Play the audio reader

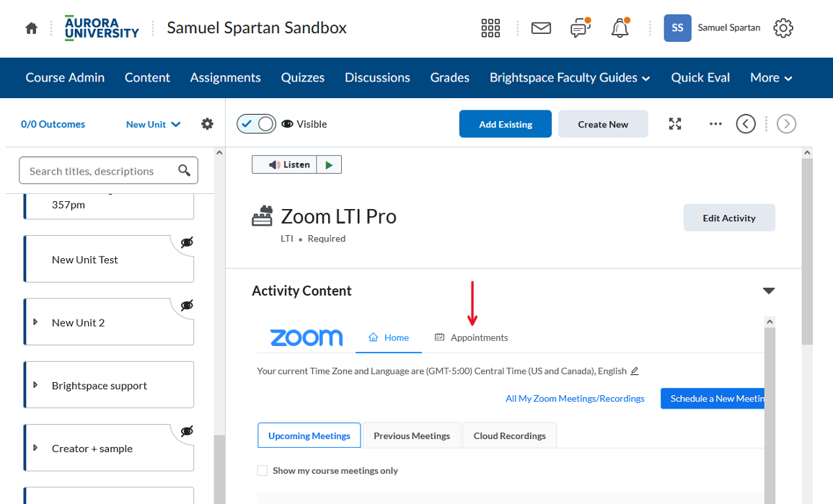(x=329, y=164)
